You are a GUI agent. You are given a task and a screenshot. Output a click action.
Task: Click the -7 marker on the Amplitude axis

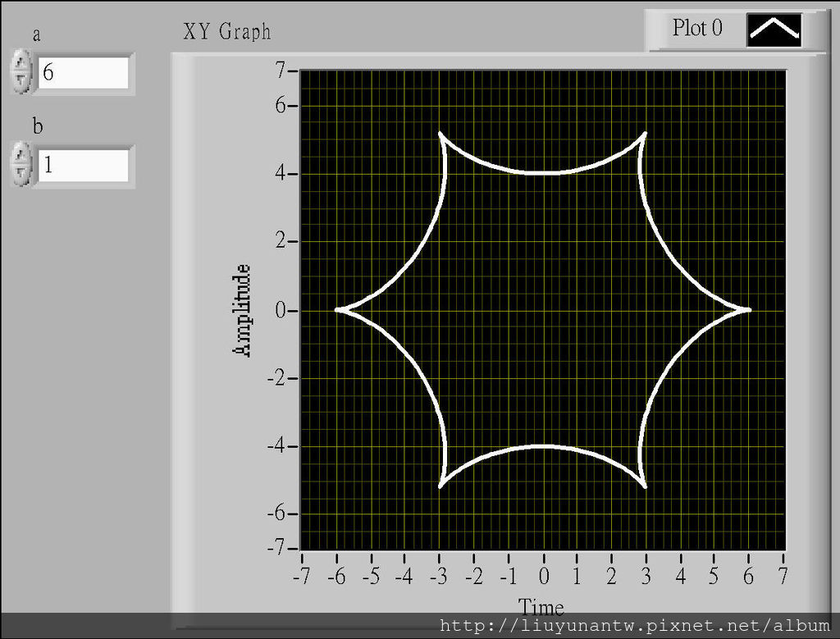coord(277,549)
